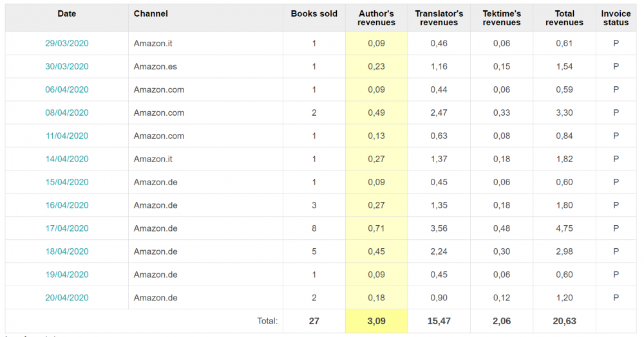Click the 14/04/2020 date link
644x337 pixels.
coord(66,159)
